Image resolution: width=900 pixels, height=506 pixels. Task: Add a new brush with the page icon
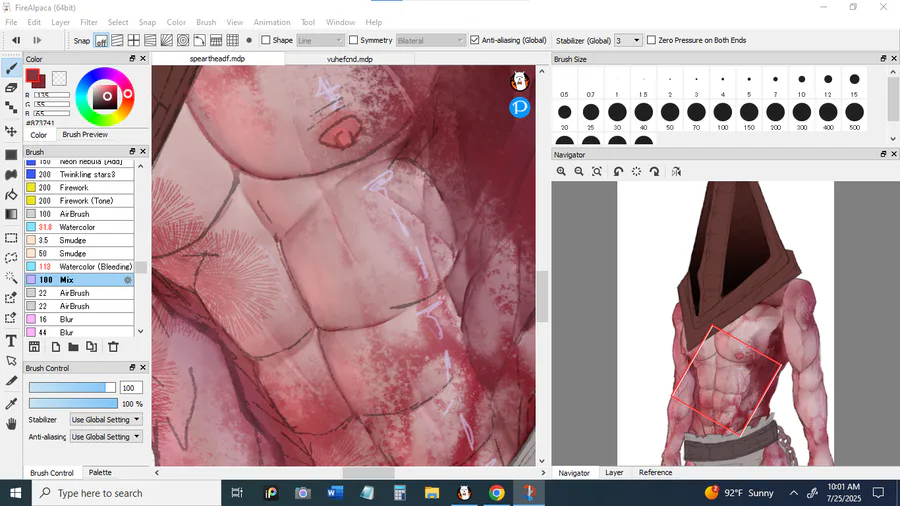pos(56,347)
